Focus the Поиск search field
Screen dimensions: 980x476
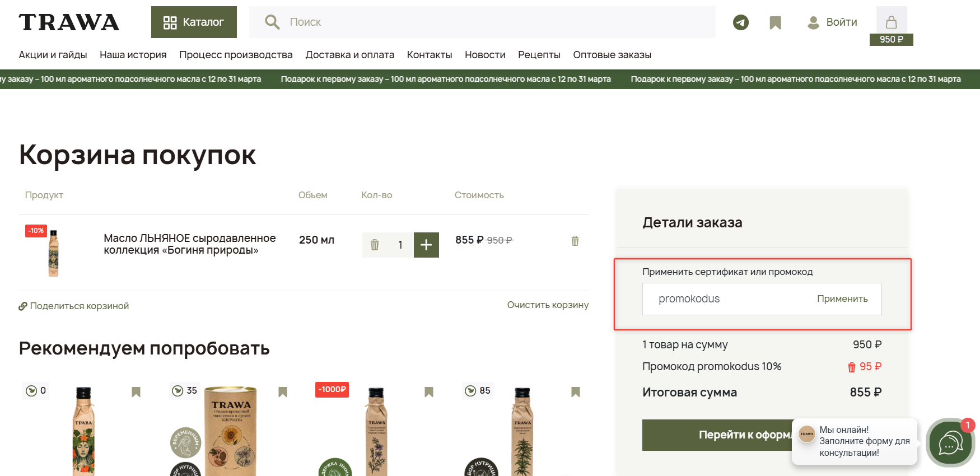tap(482, 22)
